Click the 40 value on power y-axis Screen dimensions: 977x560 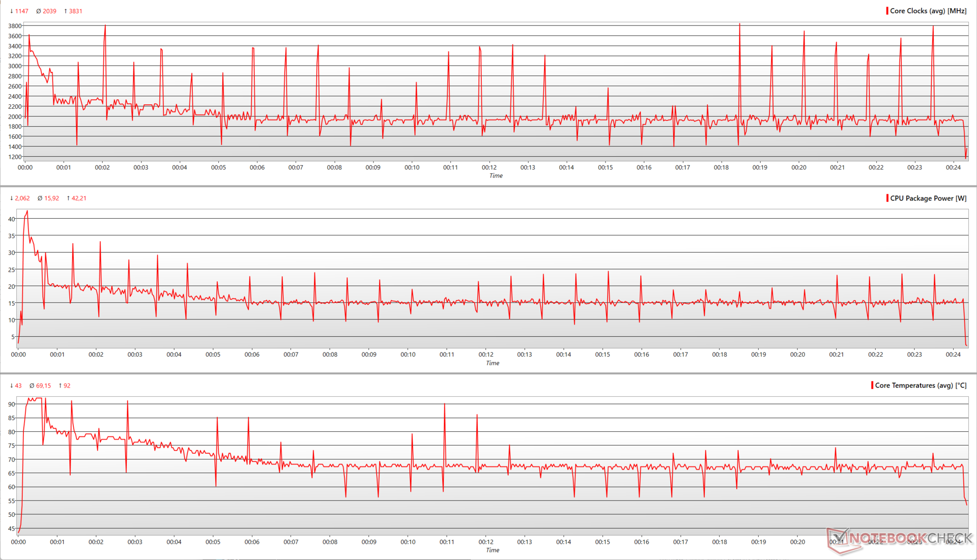click(12, 219)
